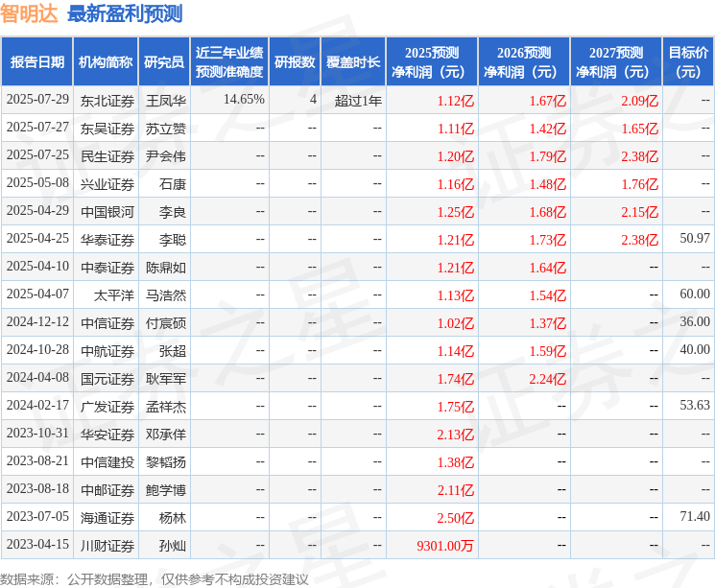Viewport: 715px width, 588px height.
Task: Click the 9301.00万 profit value
Action: click(445, 546)
